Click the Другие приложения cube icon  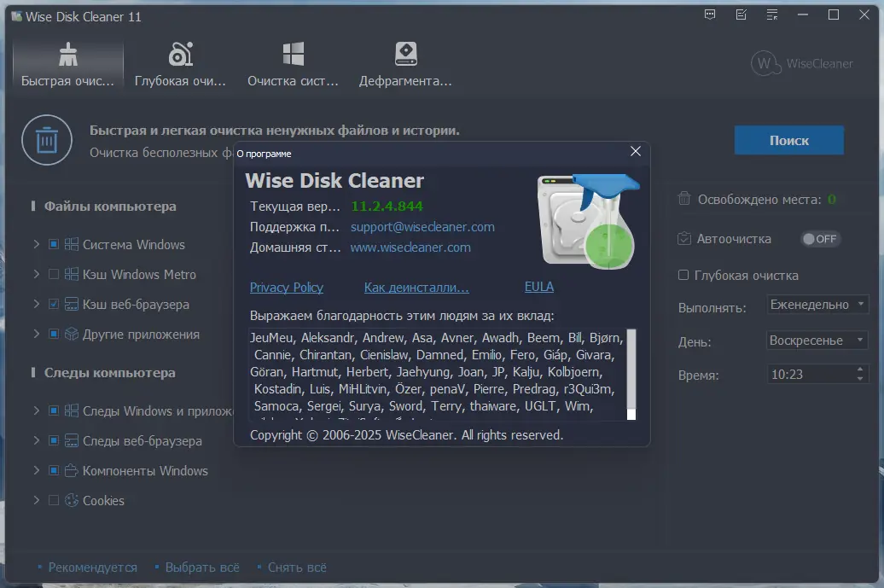[72, 334]
